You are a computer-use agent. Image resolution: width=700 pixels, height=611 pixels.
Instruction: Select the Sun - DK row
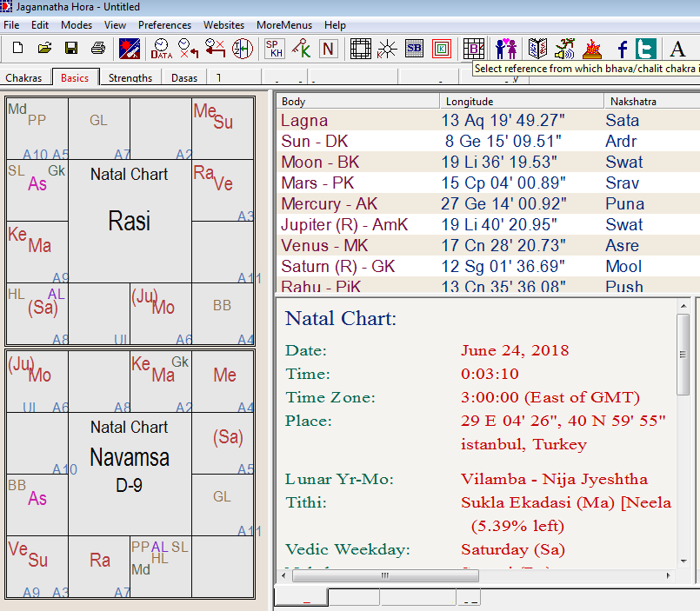coord(489,141)
